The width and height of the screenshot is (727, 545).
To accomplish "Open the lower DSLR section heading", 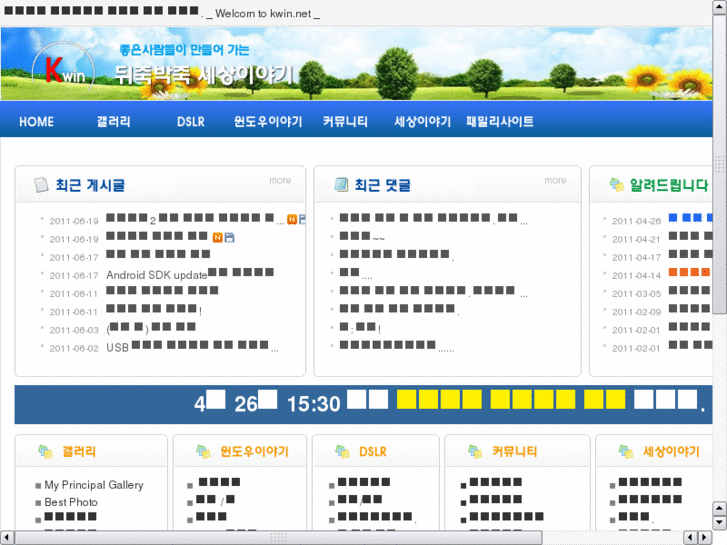I will point(373,451).
